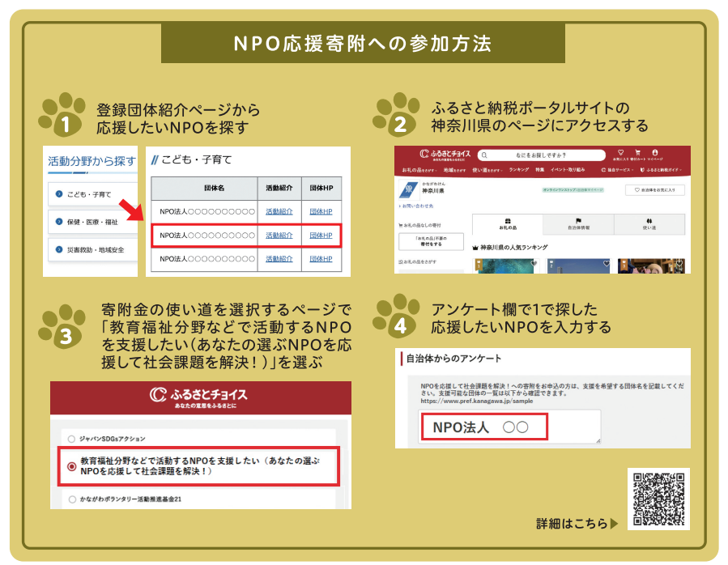
Task: Open 活動紹介 link in highlighted NPO row
Action: [279, 235]
